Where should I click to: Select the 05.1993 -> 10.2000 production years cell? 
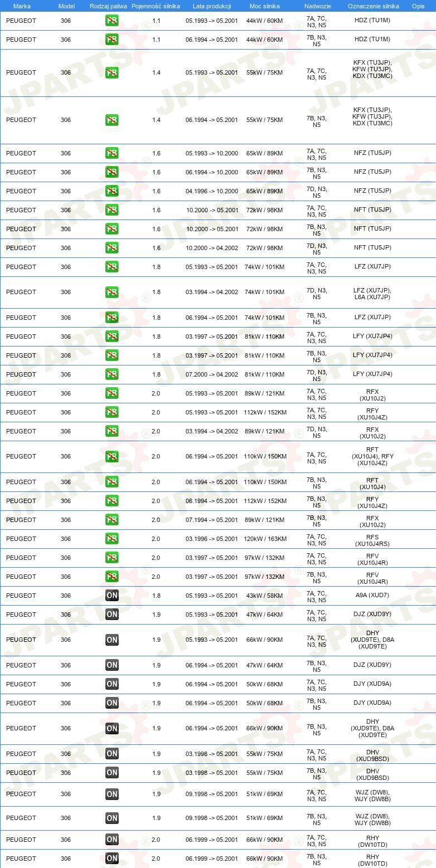tap(212, 153)
